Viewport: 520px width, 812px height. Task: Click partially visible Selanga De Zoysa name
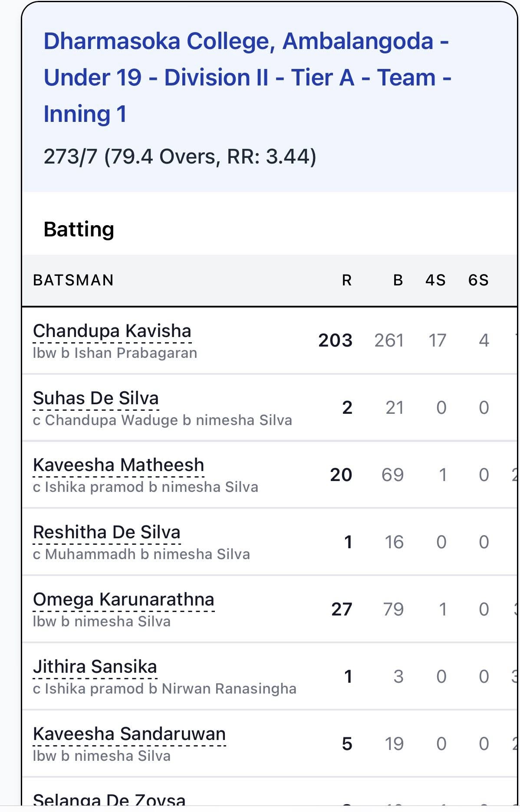109,801
